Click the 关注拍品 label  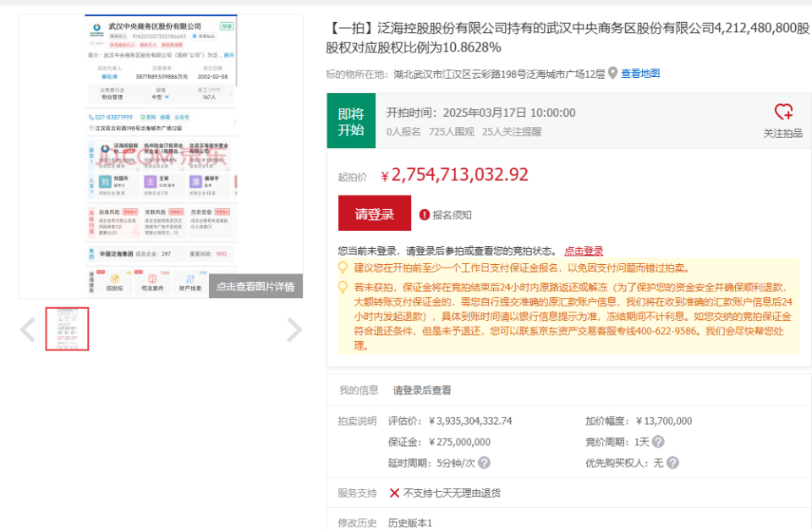click(x=783, y=134)
